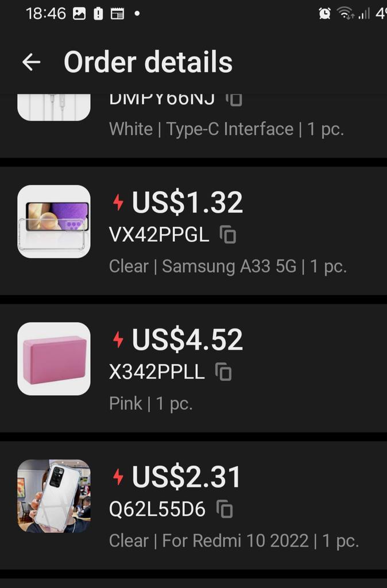Copy the code X342PPLL

point(223,372)
